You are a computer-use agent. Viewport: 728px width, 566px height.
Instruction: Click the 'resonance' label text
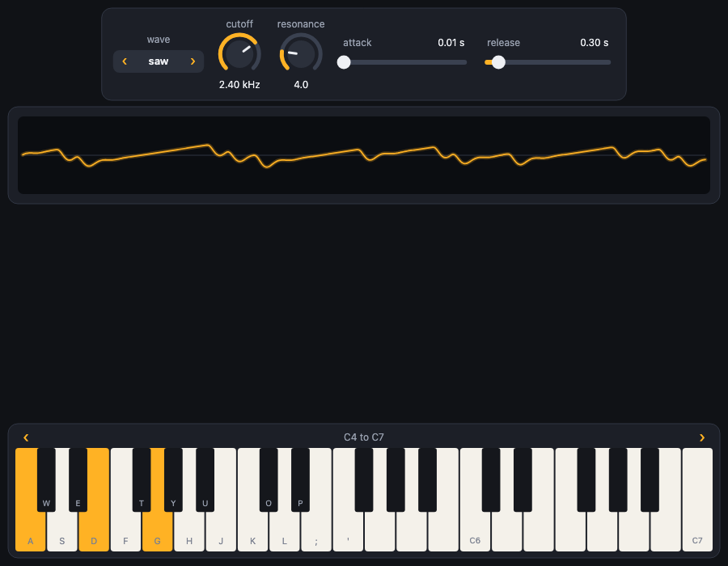(x=301, y=24)
